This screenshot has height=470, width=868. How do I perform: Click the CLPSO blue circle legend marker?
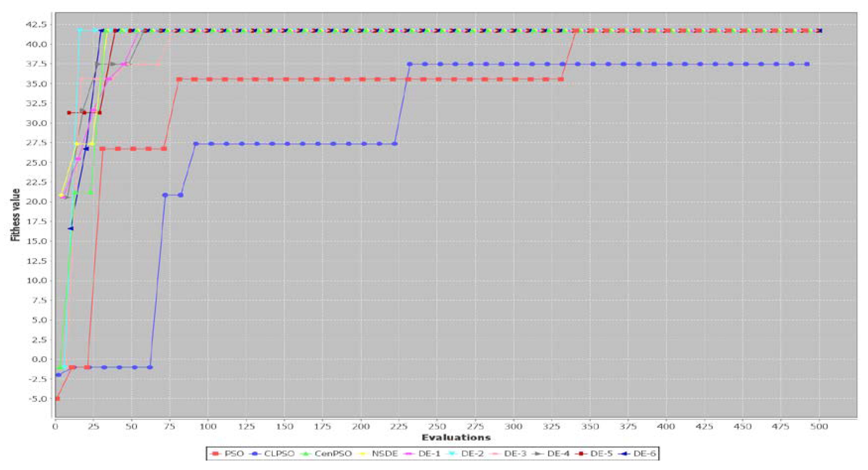click(255, 454)
